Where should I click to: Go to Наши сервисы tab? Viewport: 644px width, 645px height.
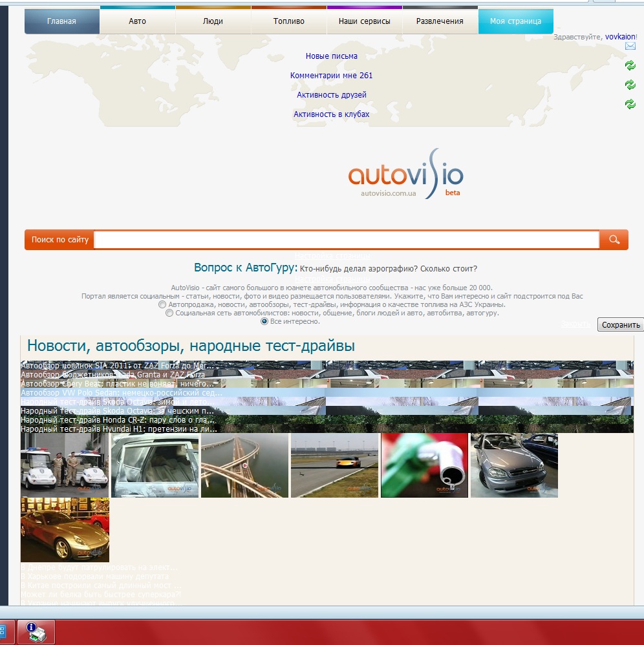[x=365, y=21]
